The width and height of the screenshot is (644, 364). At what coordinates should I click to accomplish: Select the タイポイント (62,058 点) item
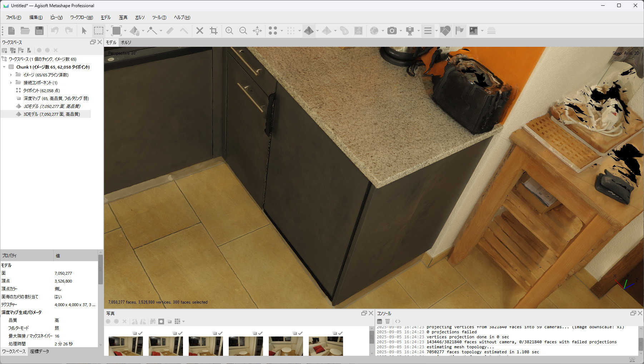pyautogui.click(x=41, y=91)
